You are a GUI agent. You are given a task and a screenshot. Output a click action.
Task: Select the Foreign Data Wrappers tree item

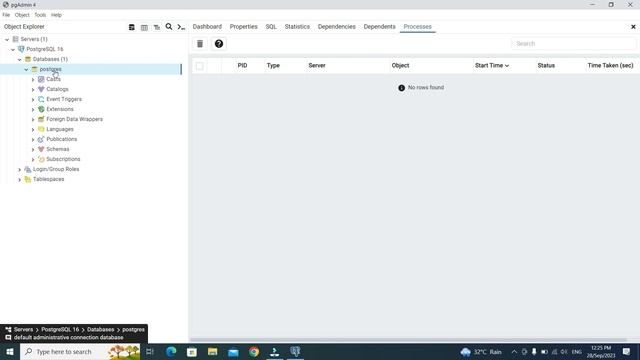coord(74,119)
